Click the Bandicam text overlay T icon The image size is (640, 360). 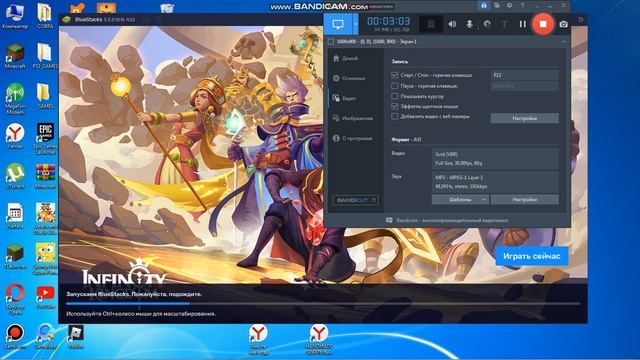pos(504,24)
